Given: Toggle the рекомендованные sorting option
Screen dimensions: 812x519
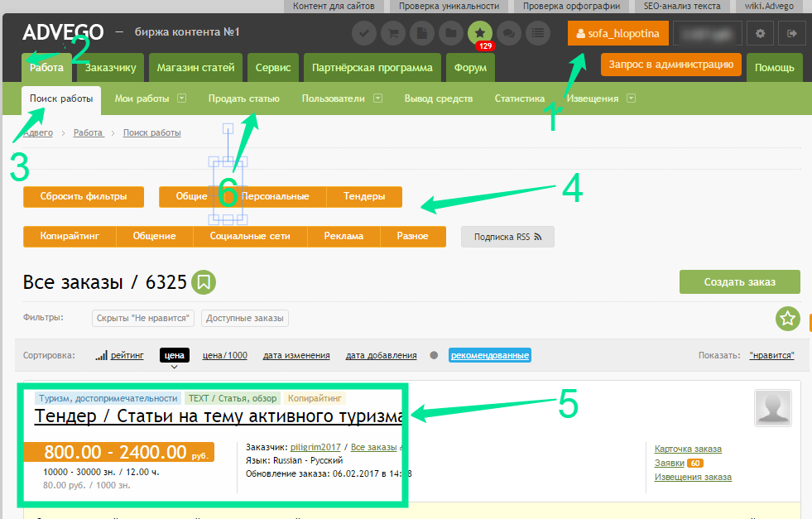Looking at the screenshot, I should [489, 355].
